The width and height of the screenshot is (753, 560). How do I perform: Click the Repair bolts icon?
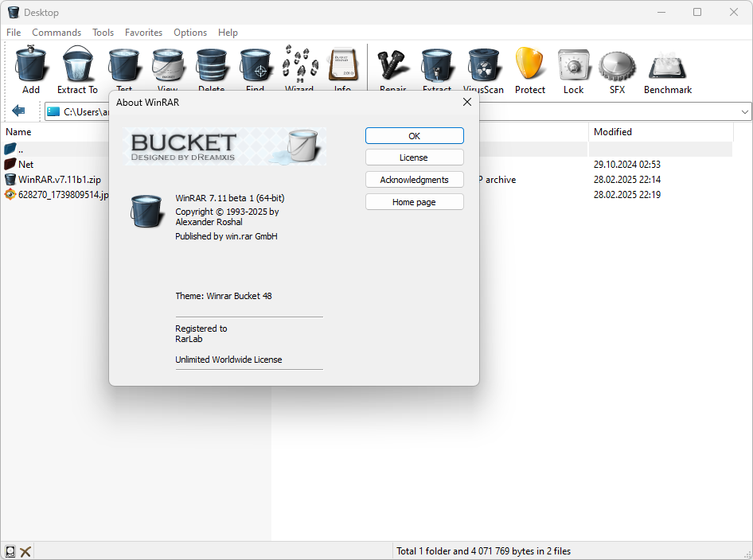393,64
